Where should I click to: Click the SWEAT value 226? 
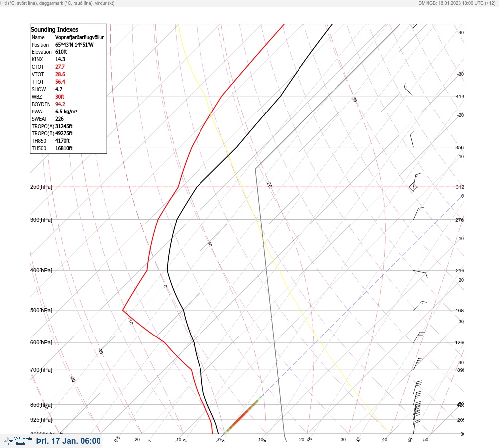pos(59,119)
